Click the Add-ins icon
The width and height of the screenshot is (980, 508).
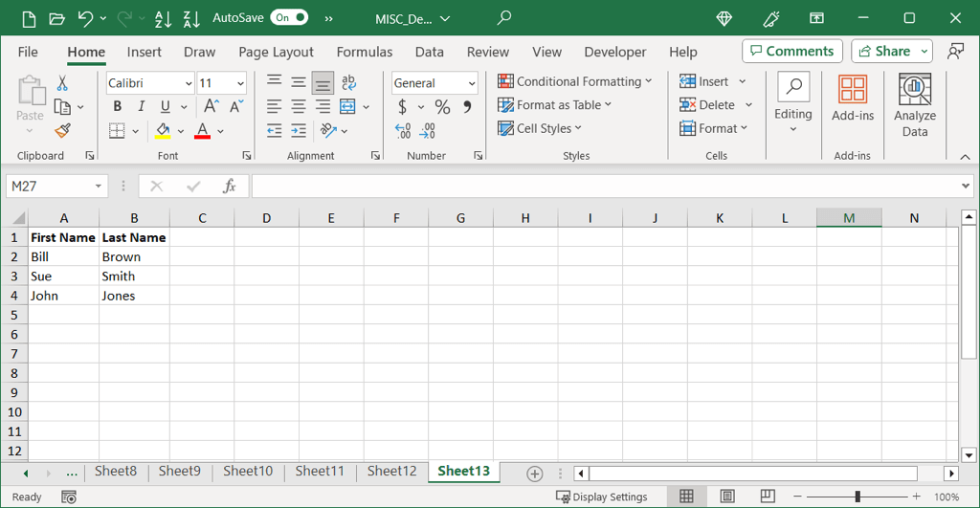852,99
